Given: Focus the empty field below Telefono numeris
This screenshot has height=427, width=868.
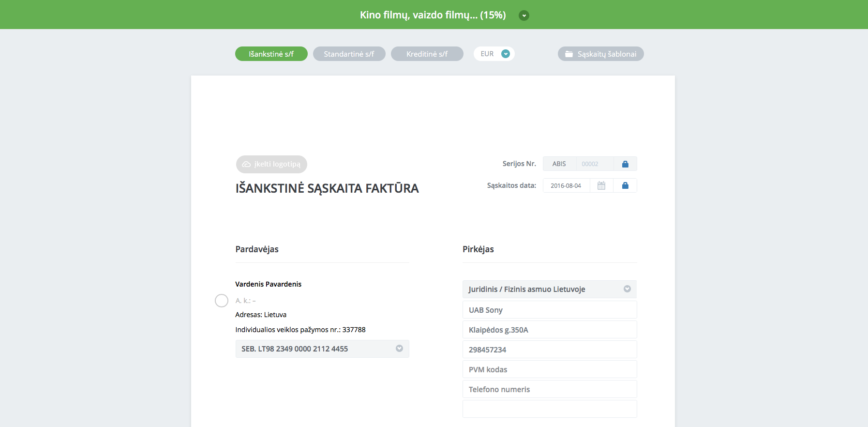Looking at the screenshot, I should click(550, 409).
